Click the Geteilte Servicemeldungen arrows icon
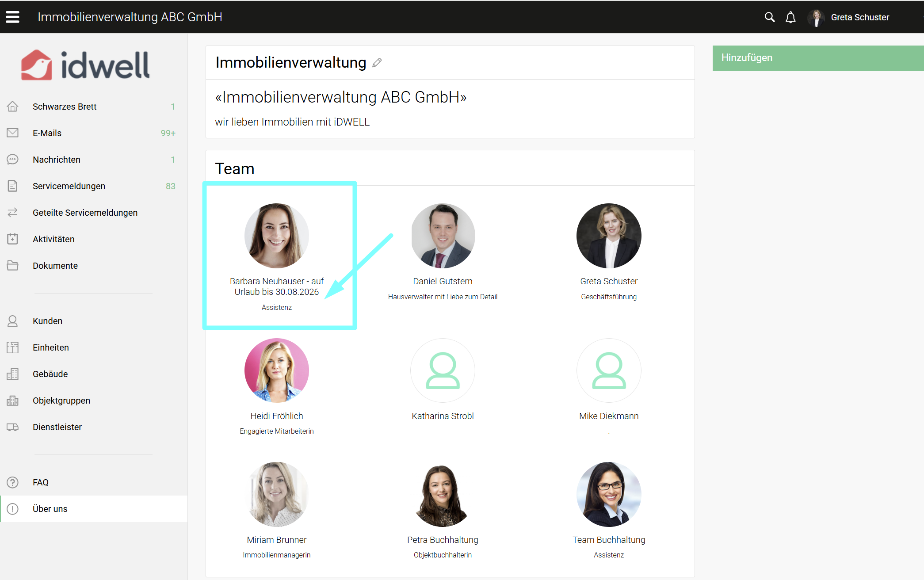Image resolution: width=924 pixels, height=580 pixels. [13, 213]
